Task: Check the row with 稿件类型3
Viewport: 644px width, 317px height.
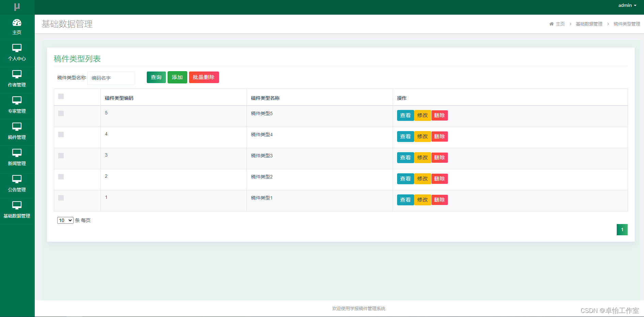Action: [61, 156]
